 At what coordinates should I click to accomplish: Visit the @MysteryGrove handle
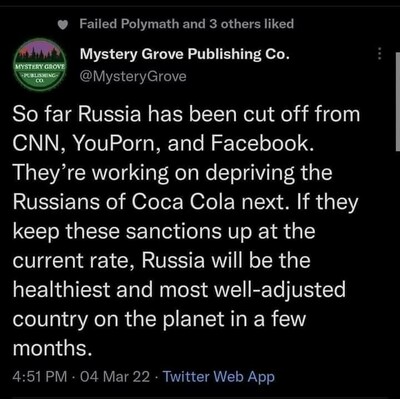point(133,77)
